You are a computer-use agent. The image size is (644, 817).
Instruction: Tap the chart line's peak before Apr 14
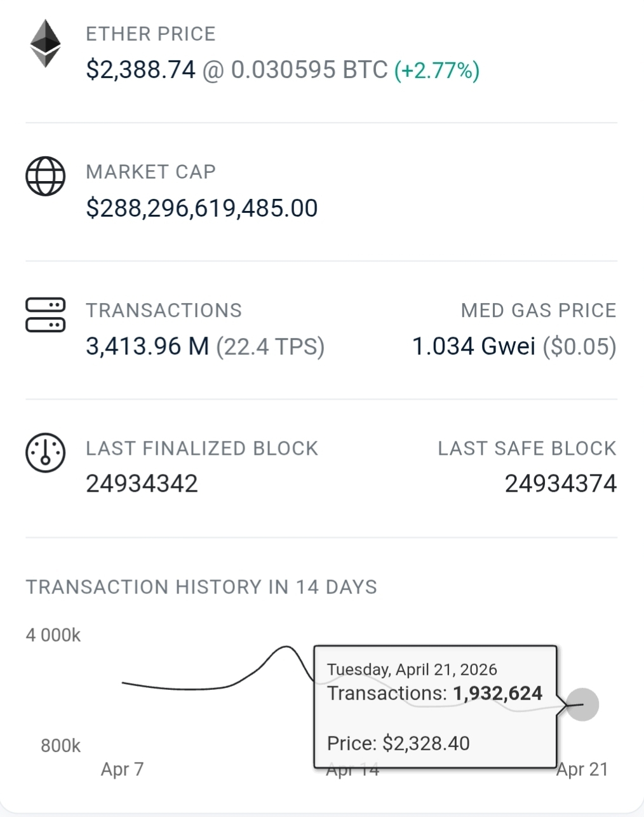click(x=285, y=647)
